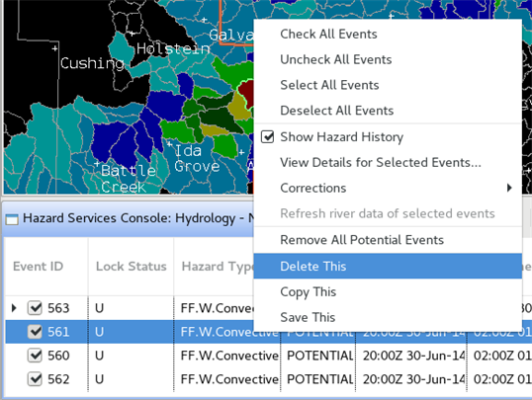This screenshot has width=532, height=400.
Task: Toggle the Show Hazard History checkbox
Action: point(267,137)
